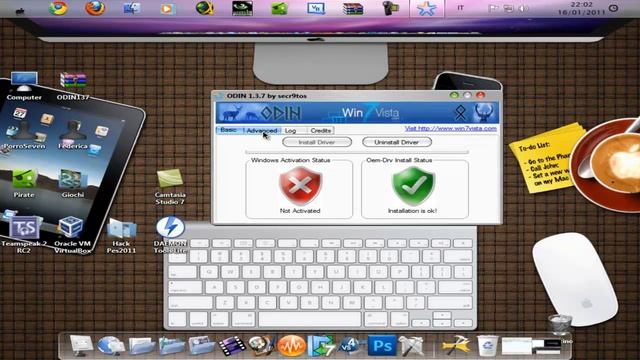
Task: Launch DAEMON Tools Lite from the desktop
Action: (x=170, y=235)
